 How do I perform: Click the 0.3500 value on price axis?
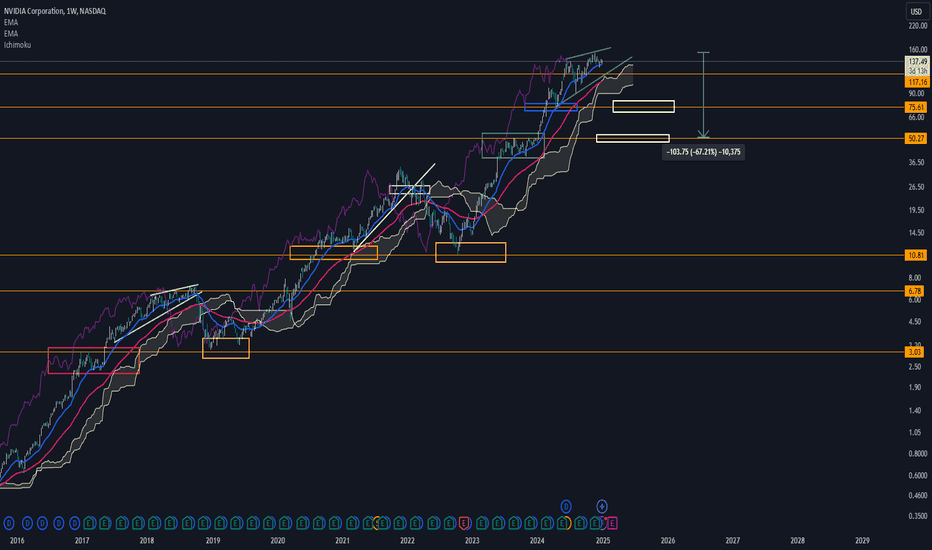coord(917,516)
